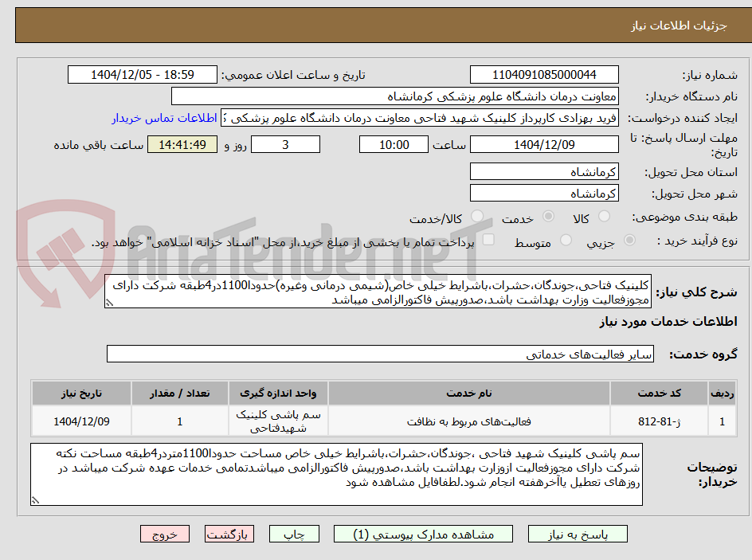Image resolution: width=752 pixels, height=560 pixels.
Task: Click the ردیف column header
Action: coord(723,394)
